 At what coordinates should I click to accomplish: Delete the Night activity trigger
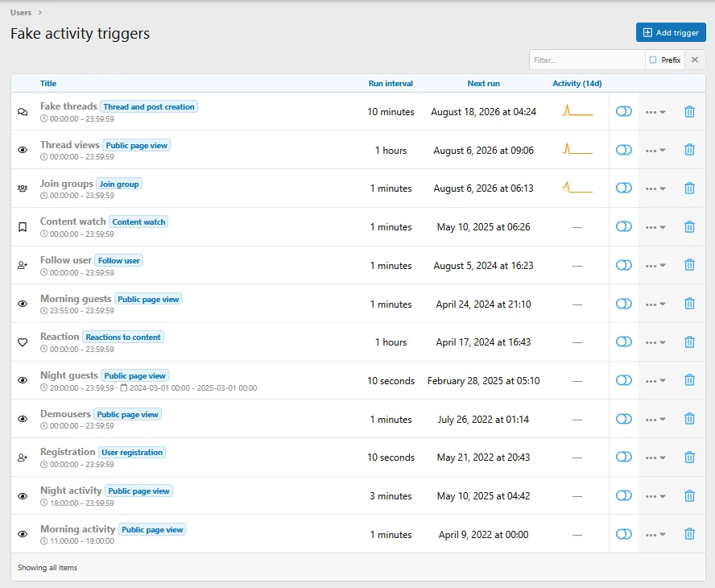(689, 496)
